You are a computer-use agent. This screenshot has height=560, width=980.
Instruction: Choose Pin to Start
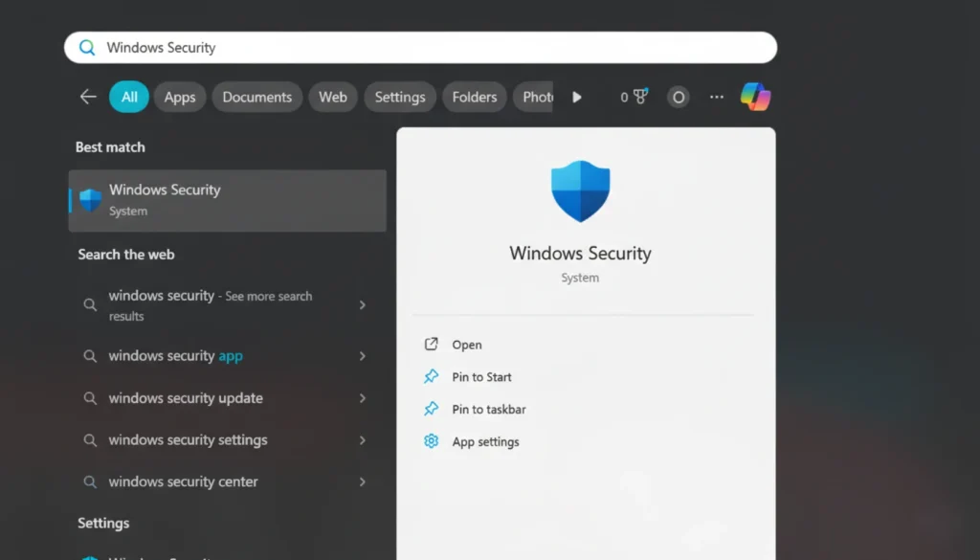pyautogui.click(x=482, y=377)
